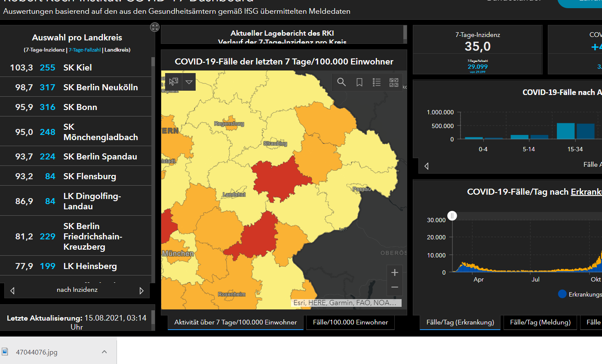Switch to Fälle/Tag (Meldung) tab
The height and width of the screenshot is (364, 602).
(x=540, y=322)
